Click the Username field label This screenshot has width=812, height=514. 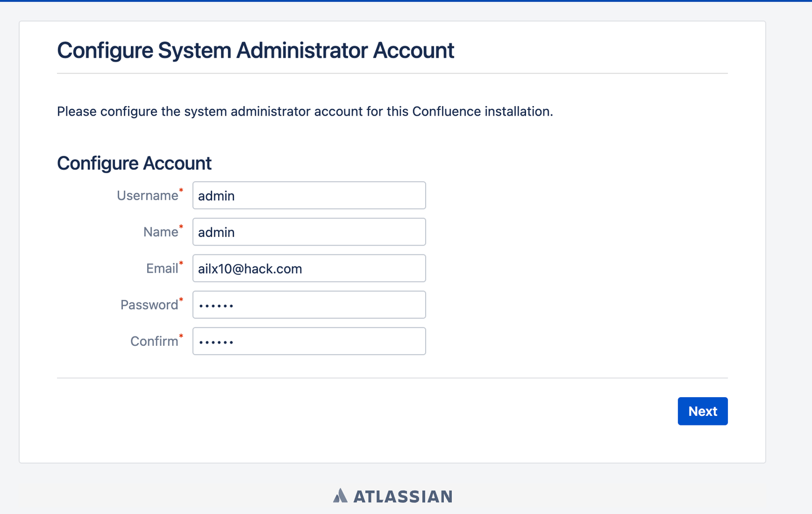tap(147, 195)
